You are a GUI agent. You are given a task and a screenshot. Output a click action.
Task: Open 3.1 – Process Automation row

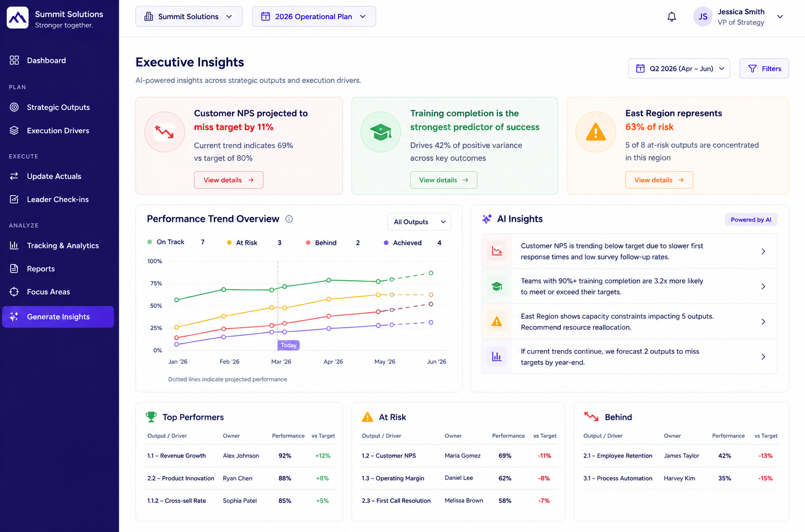tap(680, 478)
